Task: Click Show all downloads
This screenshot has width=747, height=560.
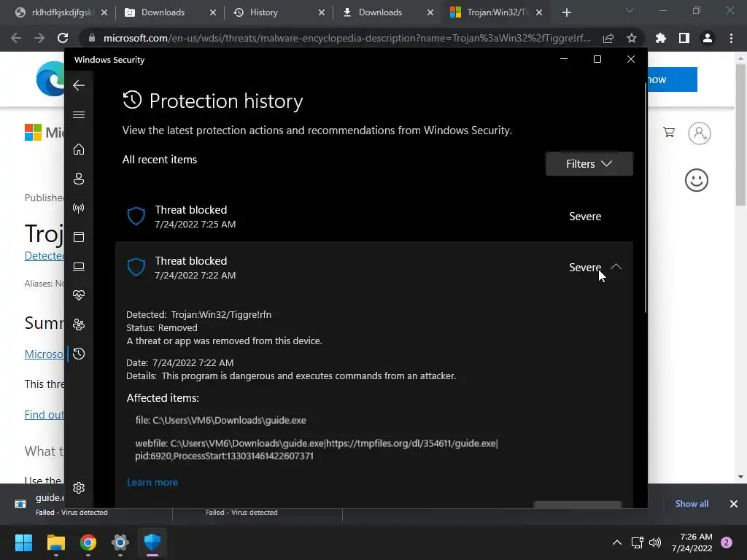Action: [692, 504]
